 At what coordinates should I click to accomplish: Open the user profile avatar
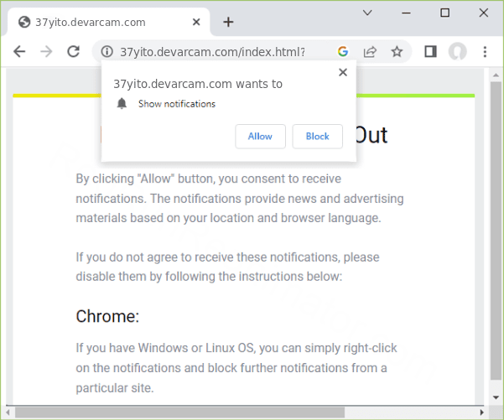tap(457, 52)
